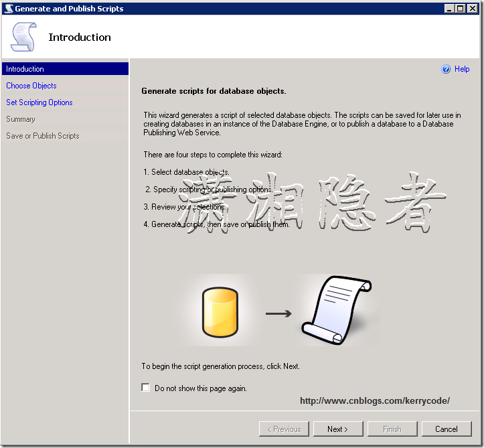Image resolution: width=484 pixels, height=448 pixels.
Task: Open the Set Scripting Options step
Action: coord(39,102)
